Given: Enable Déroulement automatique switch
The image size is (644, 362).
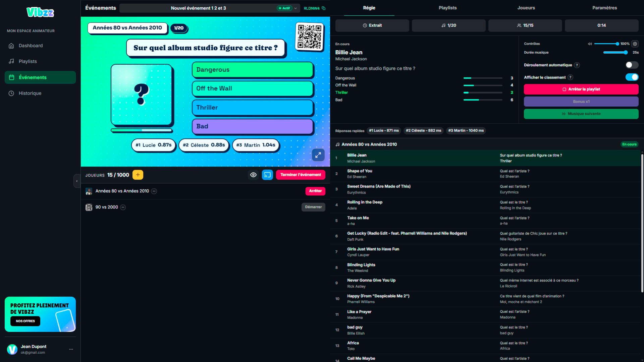Looking at the screenshot, I should tap(632, 65).
